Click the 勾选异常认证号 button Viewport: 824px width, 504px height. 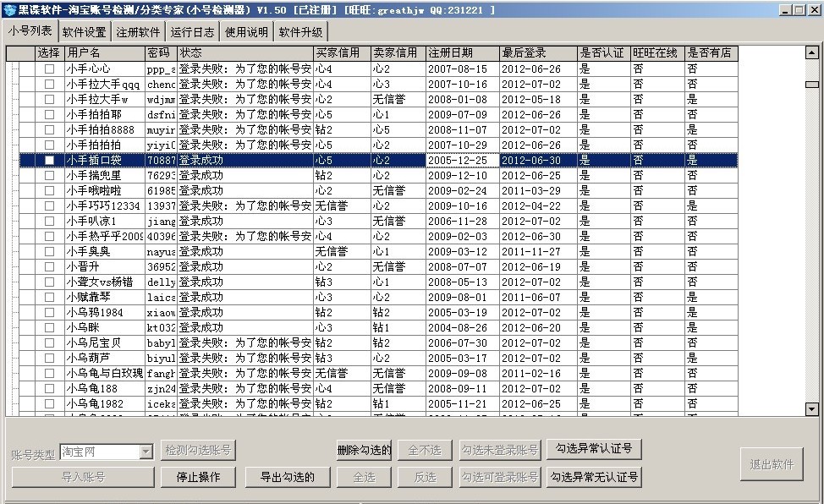click(594, 449)
